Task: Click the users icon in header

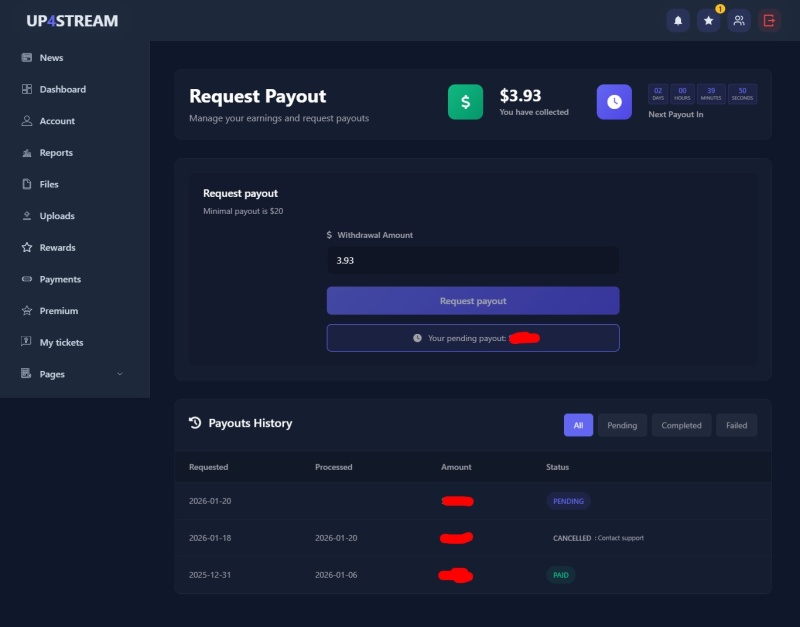Action: [739, 20]
